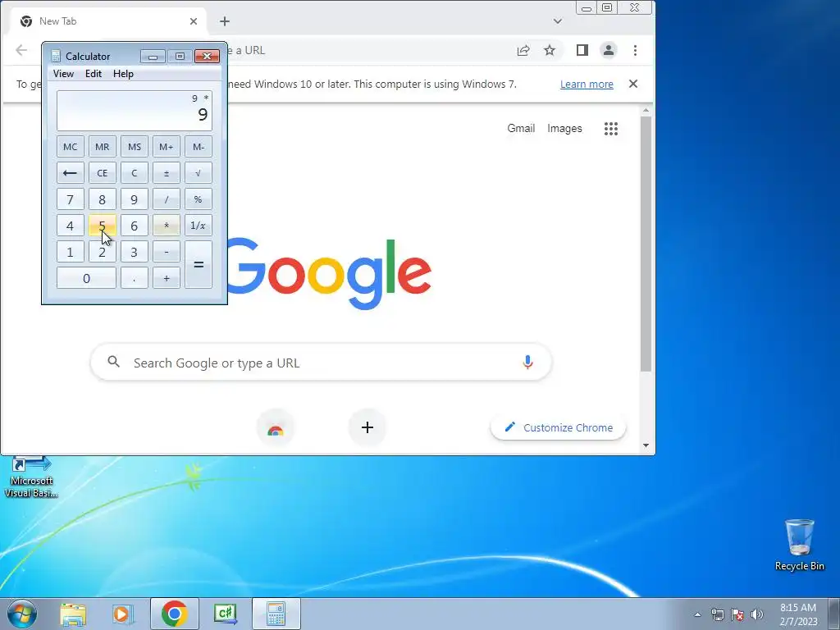Open the Windows Start orb
The height and width of the screenshot is (630, 840).
click(x=22, y=614)
